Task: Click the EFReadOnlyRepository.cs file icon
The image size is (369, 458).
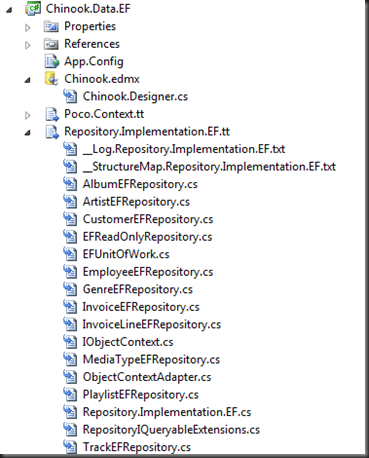Action: 70,237
